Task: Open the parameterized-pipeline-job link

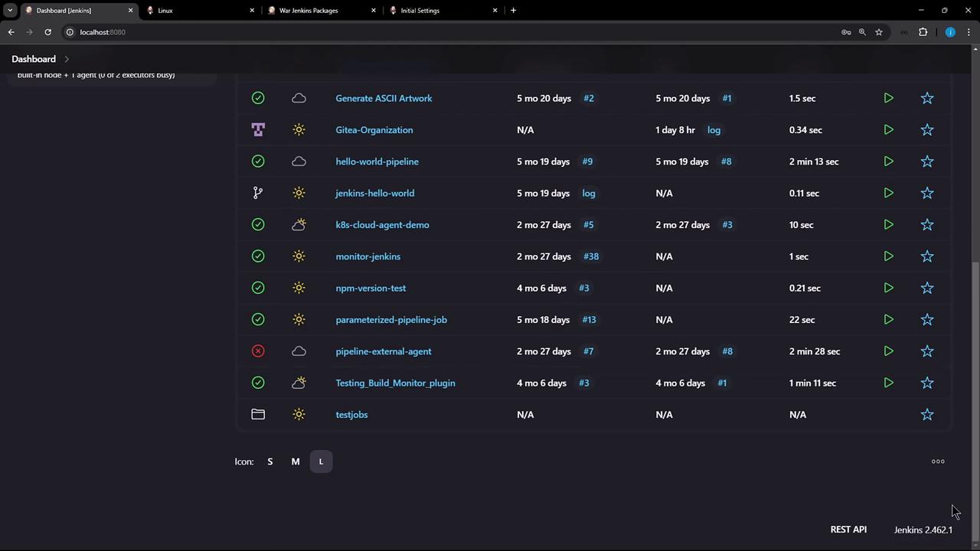Action: (x=391, y=320)
